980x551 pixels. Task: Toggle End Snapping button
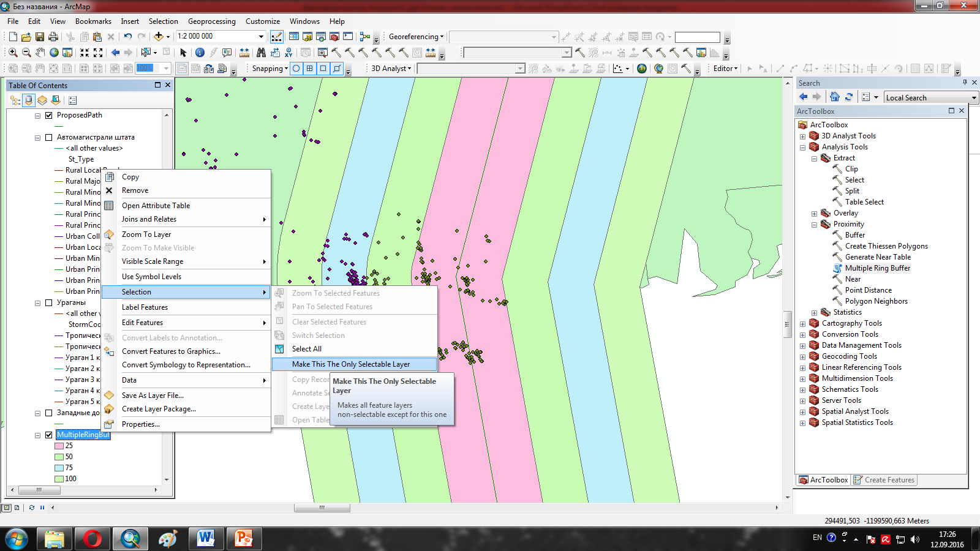click(x=310, y=69)
